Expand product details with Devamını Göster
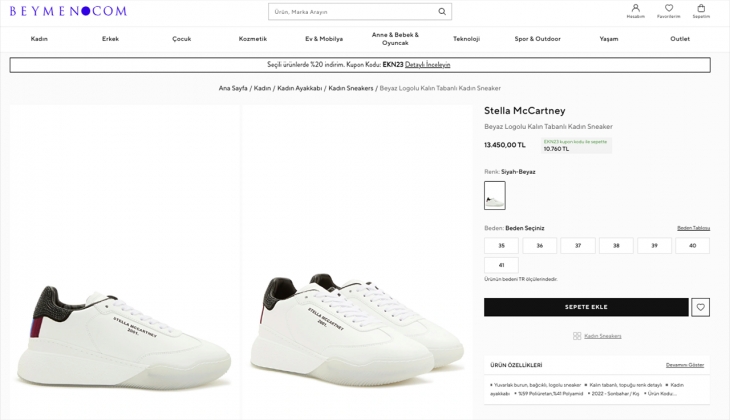This screenshot has height=420, width=730. click(x=685, y=365)
